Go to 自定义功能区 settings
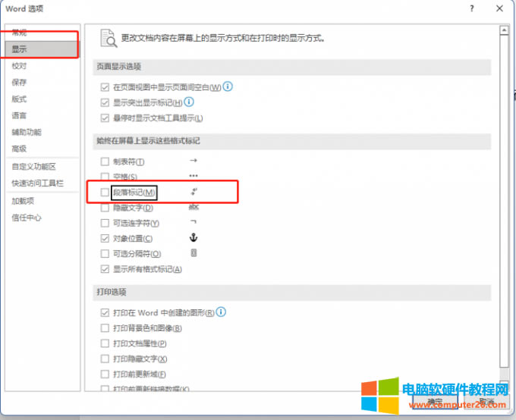Screen dimensions: 516x420 click(33, 167)
